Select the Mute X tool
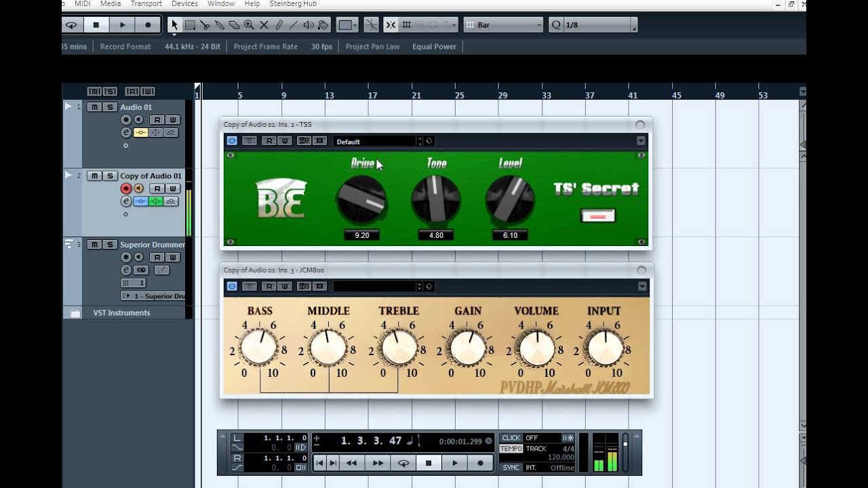Screen dimensions: 868x488 pyautogui.click(x=264, y=25)
